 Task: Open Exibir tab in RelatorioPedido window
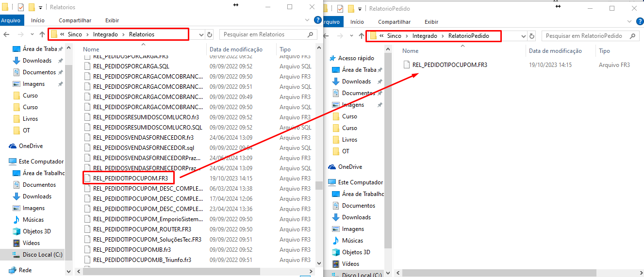coord(431,22)
